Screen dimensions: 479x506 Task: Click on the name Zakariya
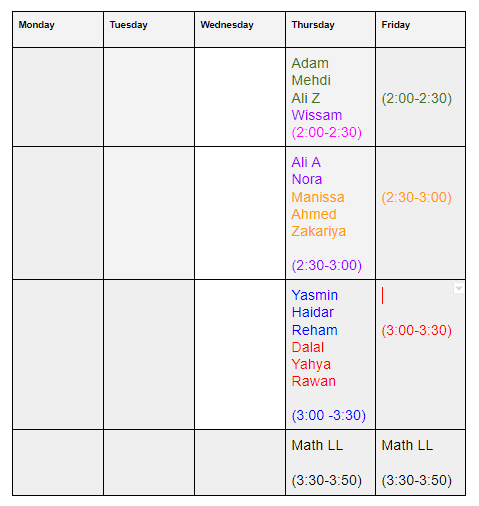point(318,231)
